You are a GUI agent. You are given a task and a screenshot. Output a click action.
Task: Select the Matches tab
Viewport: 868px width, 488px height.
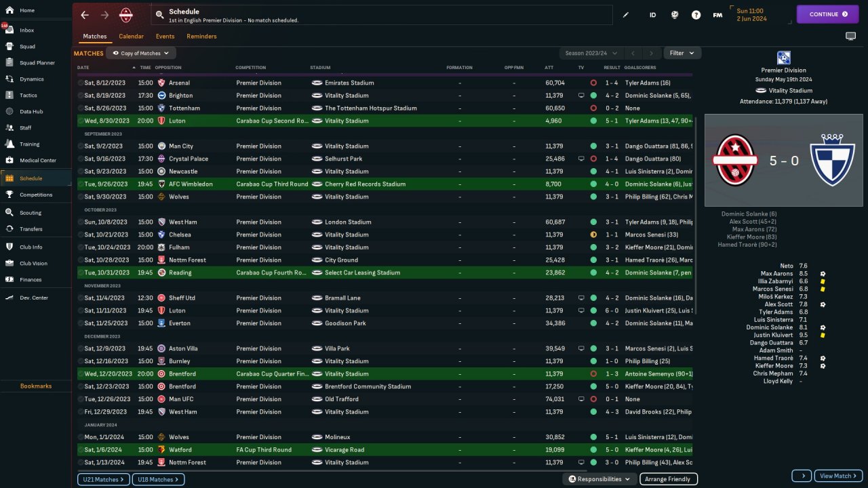point(95,36)
